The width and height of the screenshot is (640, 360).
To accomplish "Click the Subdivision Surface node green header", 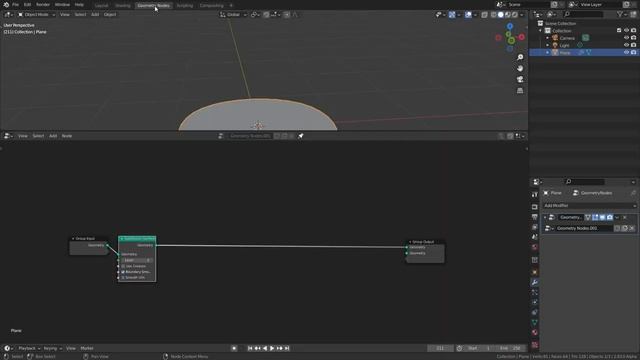I will [137, 239].
